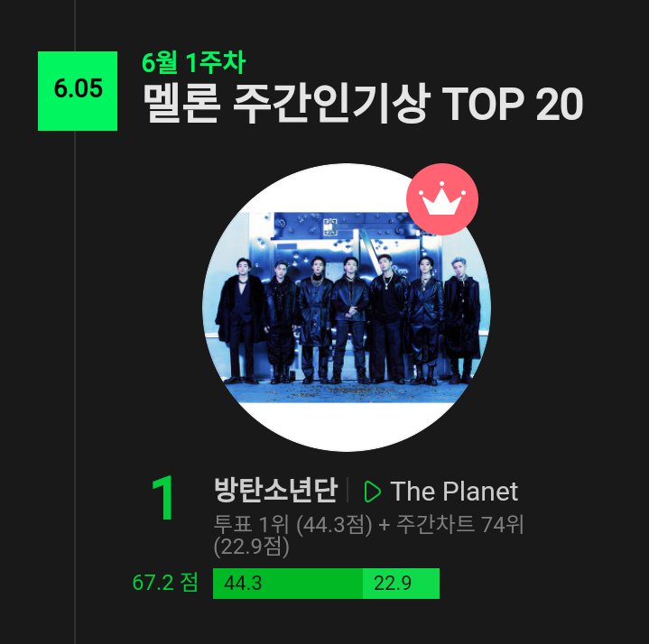Click the plus sign between vote and chart scores
The height and width of the screenshot is (644, 649).
tap(384, 524)
